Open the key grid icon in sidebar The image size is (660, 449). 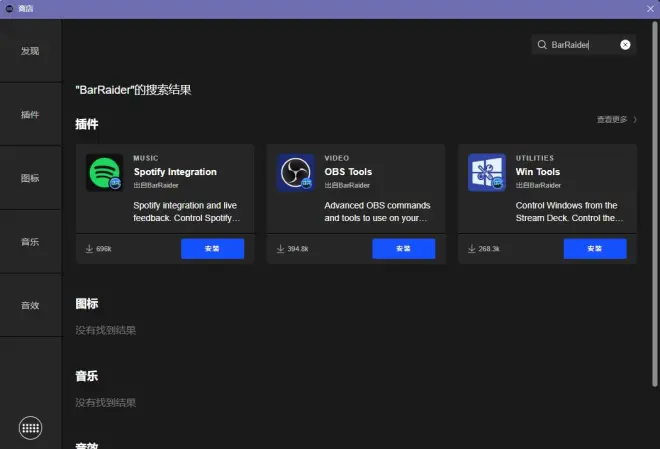tap(30, 428)
